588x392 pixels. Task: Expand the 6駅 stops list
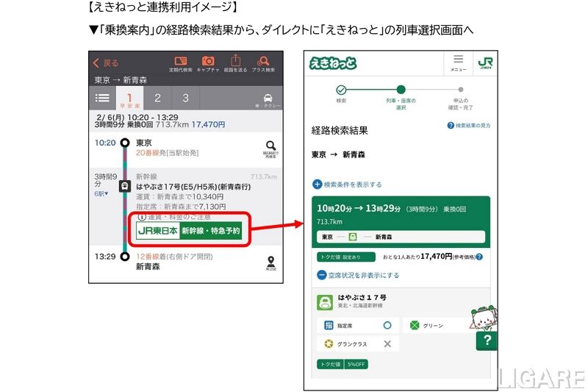click(101, 194)
